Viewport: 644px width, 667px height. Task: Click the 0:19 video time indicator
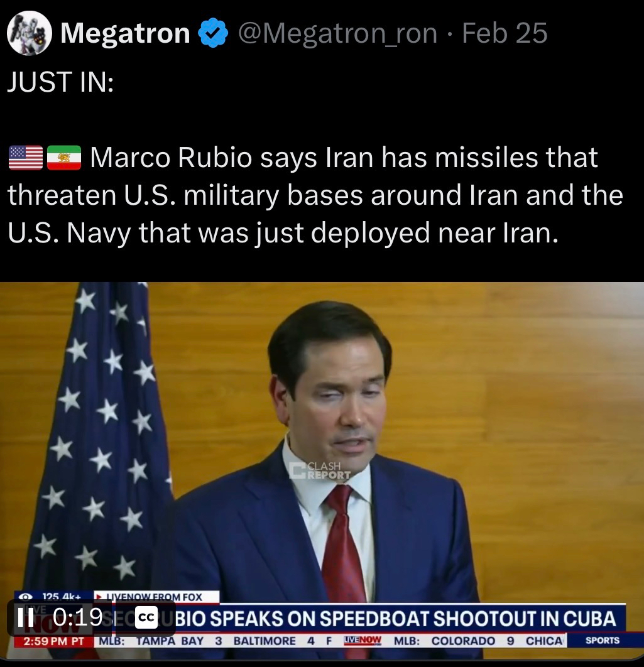(78, 617)
